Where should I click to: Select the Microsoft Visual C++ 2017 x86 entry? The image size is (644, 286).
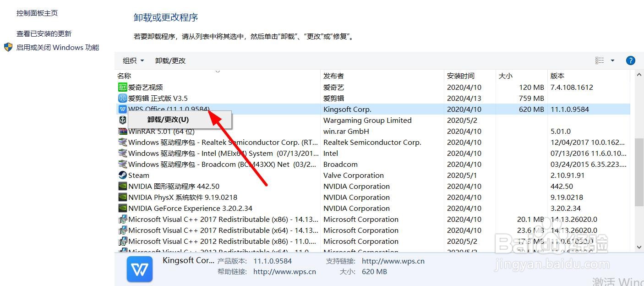coord(223,219)
